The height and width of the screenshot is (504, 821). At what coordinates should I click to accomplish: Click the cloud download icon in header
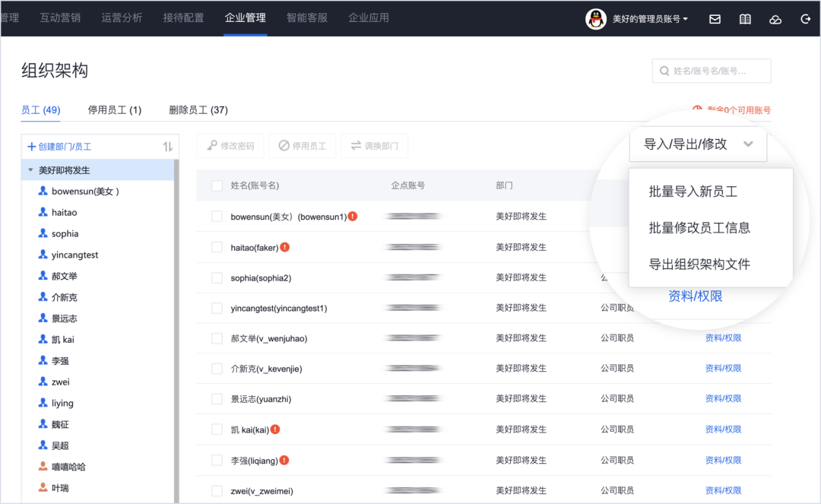[775, 19]
